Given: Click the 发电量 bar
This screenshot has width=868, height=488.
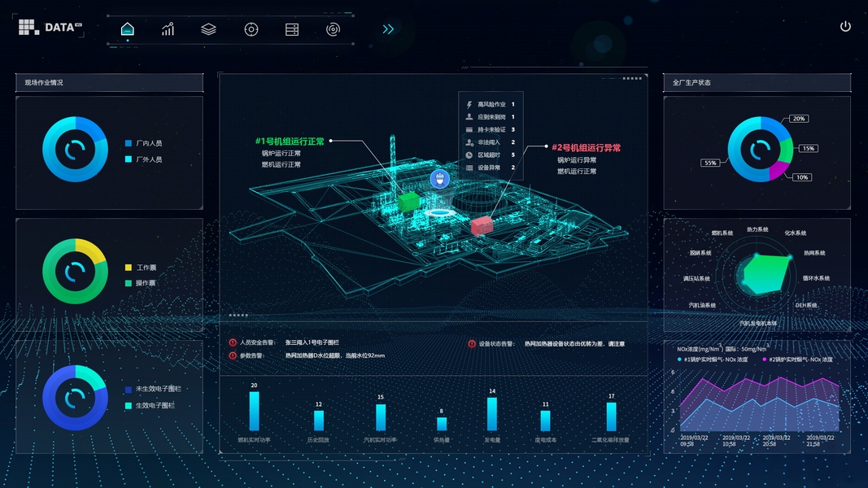Looking at the screenshot, I should point(492,414).
